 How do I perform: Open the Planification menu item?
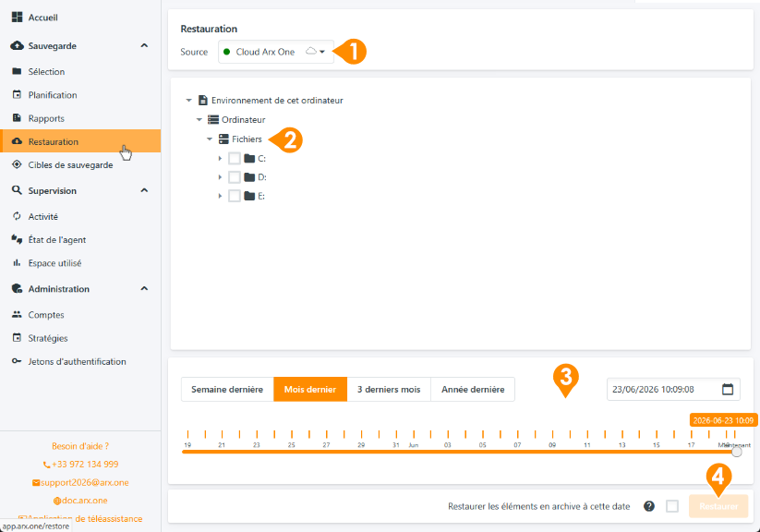(x=80, y=94)
